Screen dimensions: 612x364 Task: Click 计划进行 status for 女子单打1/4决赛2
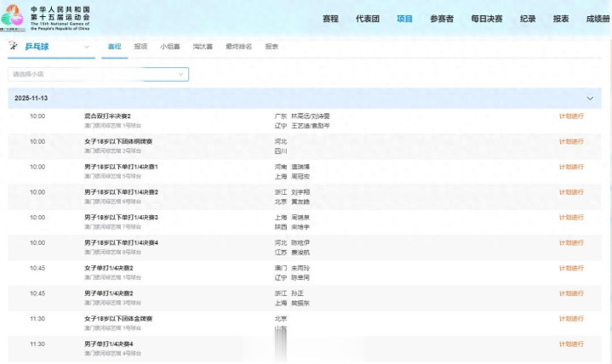[571, 268]
